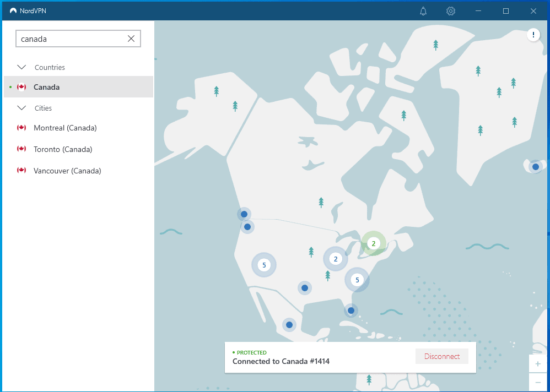Close the NordVPN window
This screenshot has width=550, height=392.
click(x=533, y=11)
